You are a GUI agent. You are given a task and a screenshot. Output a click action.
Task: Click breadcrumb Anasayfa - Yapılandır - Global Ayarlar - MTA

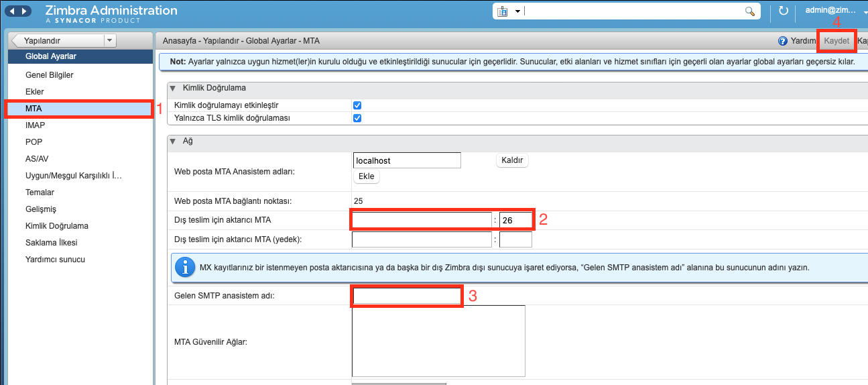tap(241, 41)
